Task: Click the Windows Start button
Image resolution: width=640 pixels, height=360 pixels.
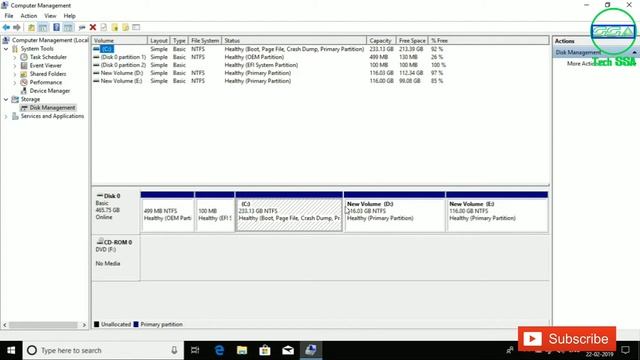Action: (11, 350)
